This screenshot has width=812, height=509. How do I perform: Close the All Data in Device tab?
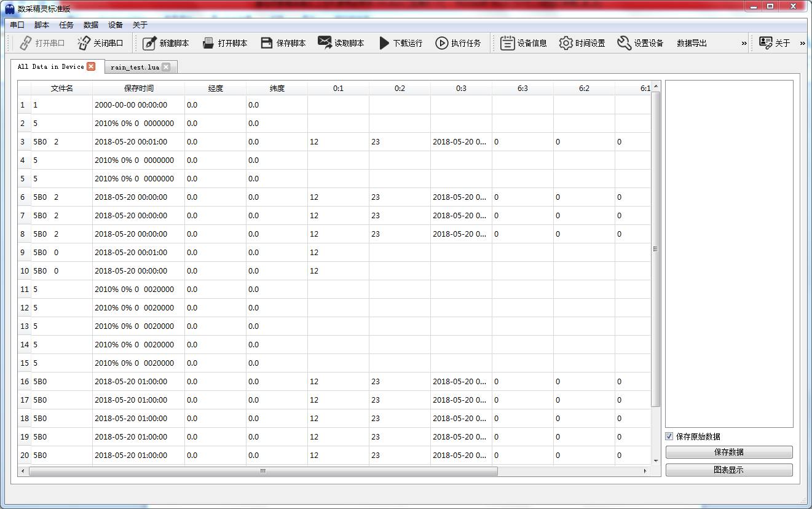[91, 66]
